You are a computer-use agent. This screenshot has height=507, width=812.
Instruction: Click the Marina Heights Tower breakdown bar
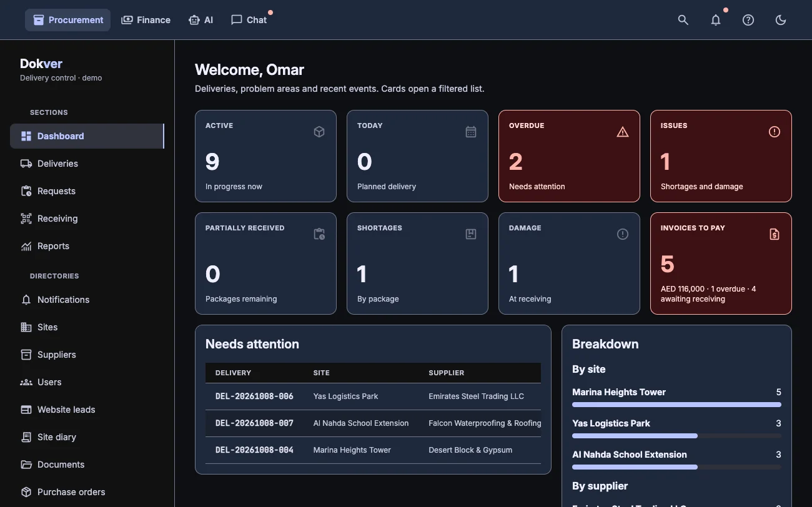pyautogui.click(x=676, y=405)
